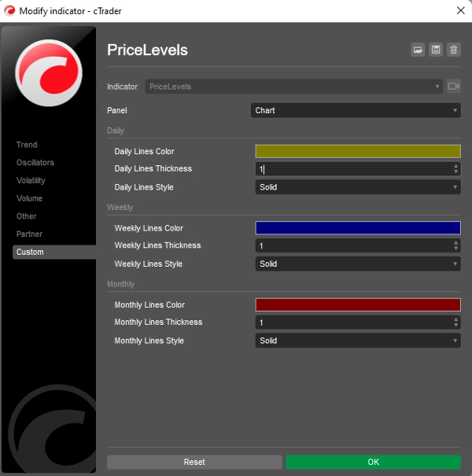Switch to the Oscillators category
This screenshot has width=472, height=476.
click(35, 163)
